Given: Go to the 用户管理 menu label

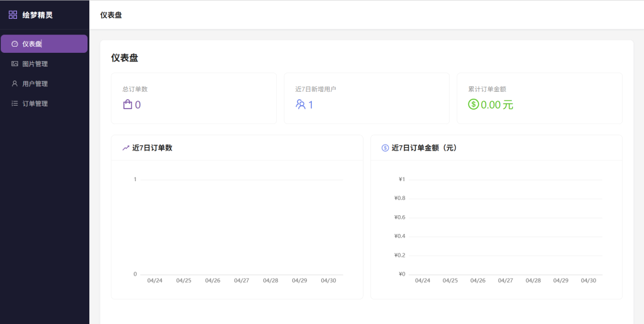Looking at the screenshot, I should (x=35, y=84).
